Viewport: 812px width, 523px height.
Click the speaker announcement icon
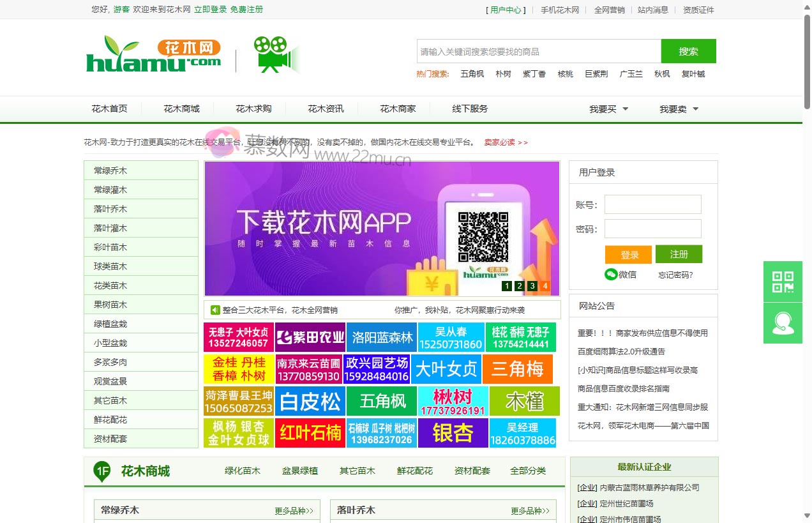[215, 310]
